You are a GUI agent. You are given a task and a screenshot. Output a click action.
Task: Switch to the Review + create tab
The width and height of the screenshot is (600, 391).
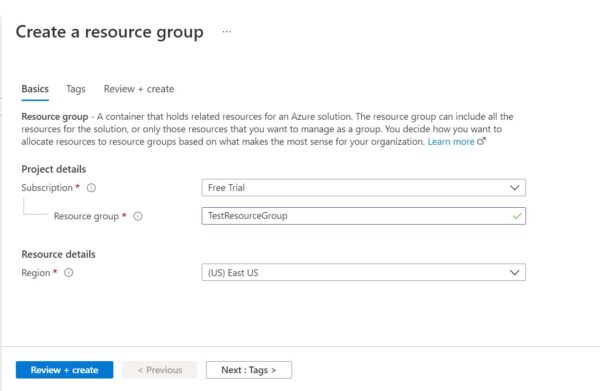tap(139, 89)
